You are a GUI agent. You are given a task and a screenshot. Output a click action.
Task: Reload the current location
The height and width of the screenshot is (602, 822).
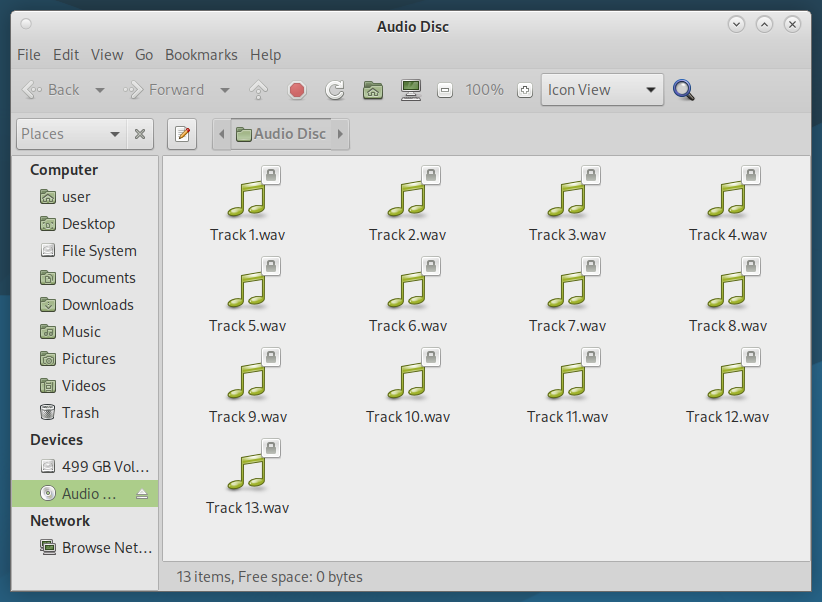tap(335, 90)
